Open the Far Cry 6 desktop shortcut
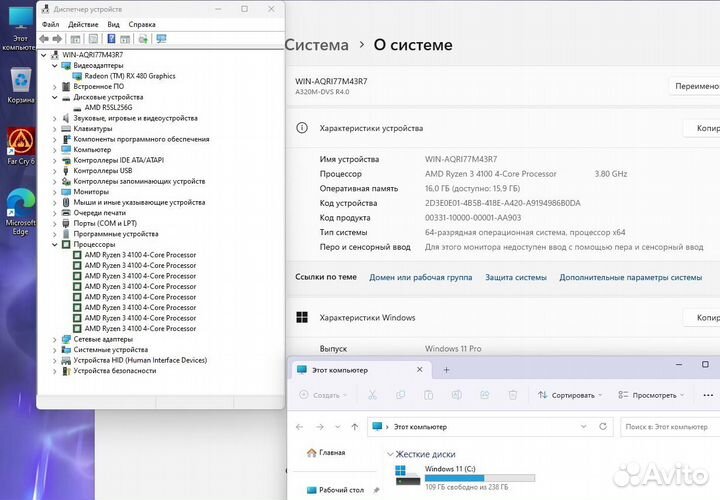The width and height of the screenshot is (720, 500). (x=21, y=147)
